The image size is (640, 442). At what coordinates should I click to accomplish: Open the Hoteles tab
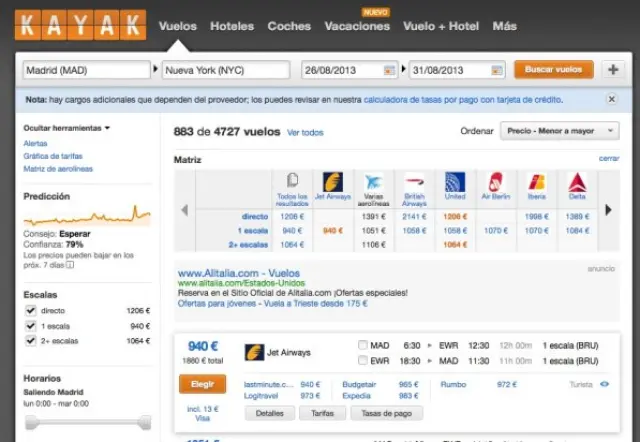click(x=232, y=26)
